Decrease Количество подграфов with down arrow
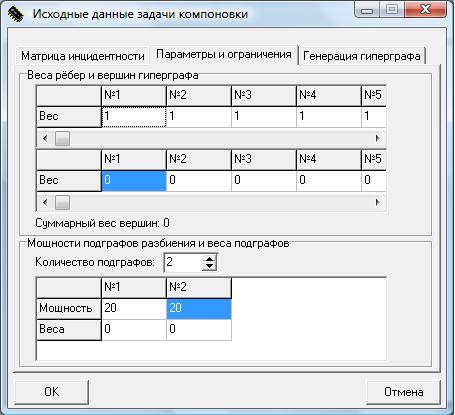Screen dimensions: 455x415 coord(209,266)
